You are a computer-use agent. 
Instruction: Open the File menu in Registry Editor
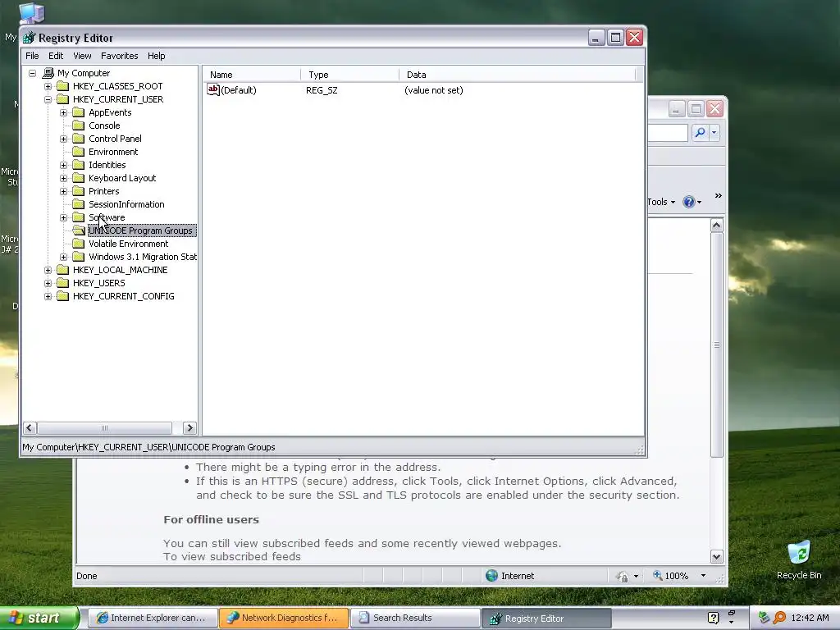click(x=32, y=56)
